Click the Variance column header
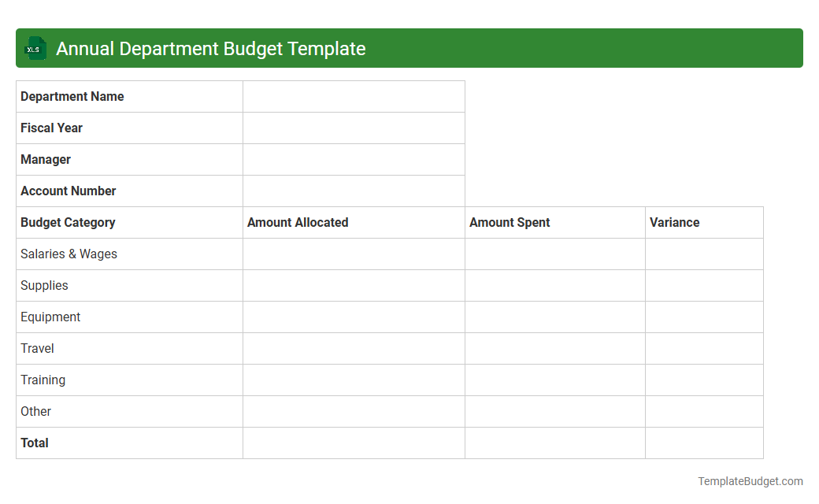Viewport: 819px width, 504px height. (675, 222)
